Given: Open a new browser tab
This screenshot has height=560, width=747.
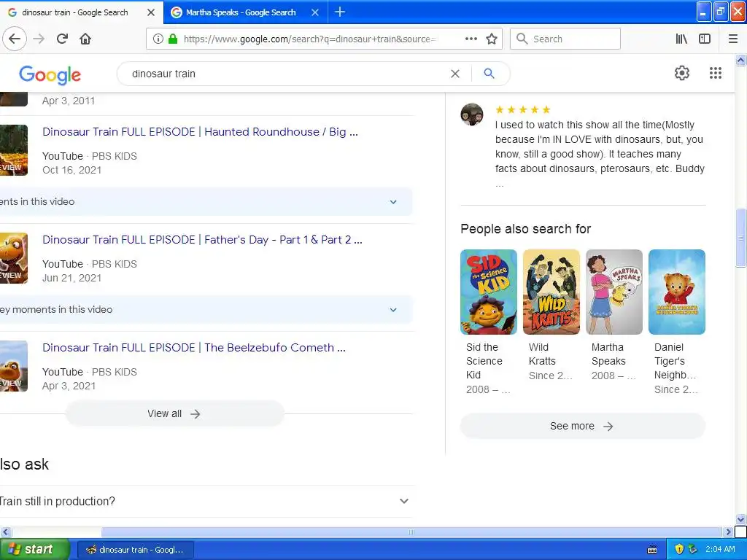Looking at the screenshot, I should (340, 12).
